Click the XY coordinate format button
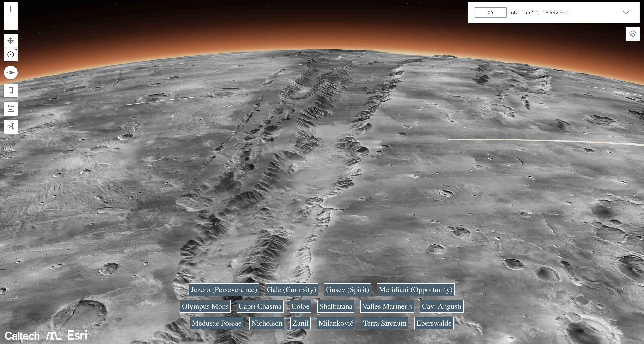This screenshot has height=344, width=644. pyautogui.click(x=490, y=12)
